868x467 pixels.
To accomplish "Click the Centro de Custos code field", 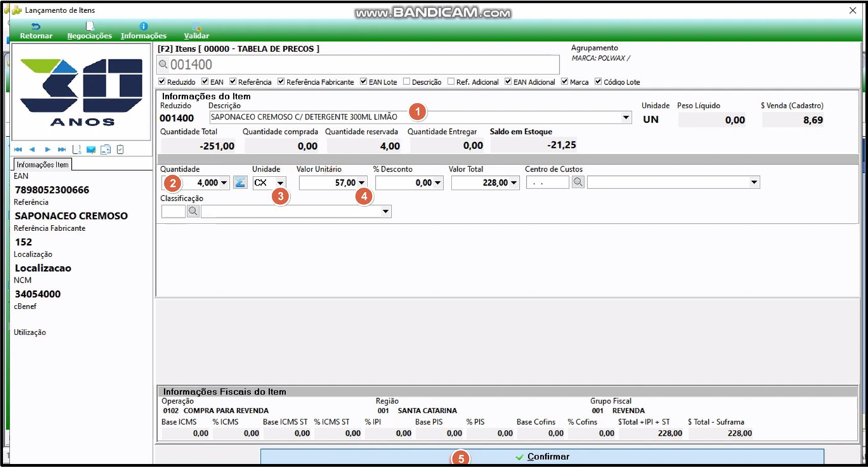I will pyautogui.click(x=547, y=183).
